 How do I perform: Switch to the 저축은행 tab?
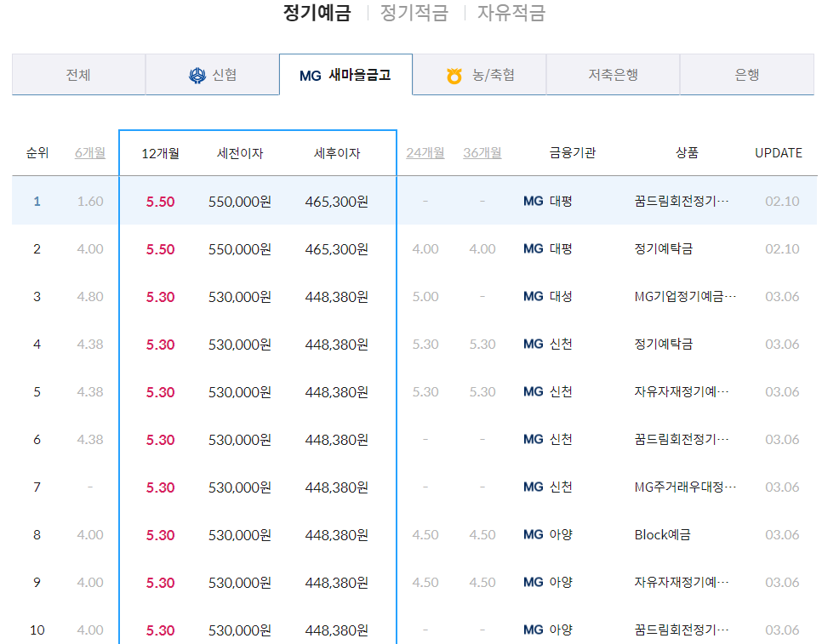(x=613, y=75)
